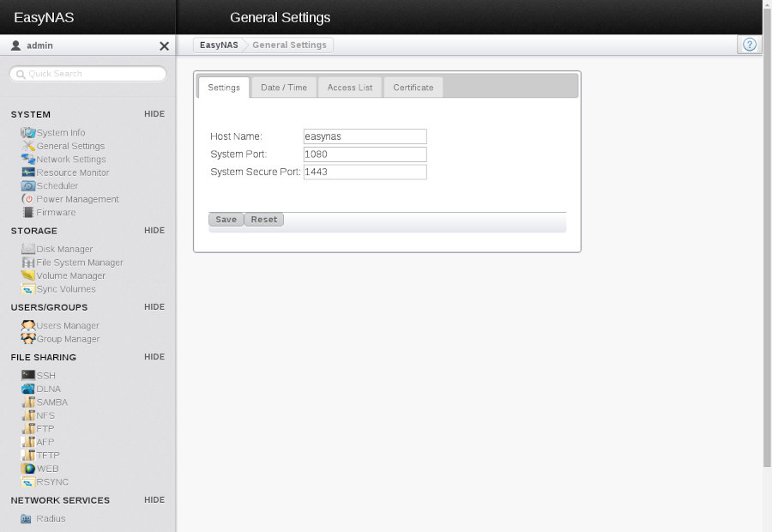The image size is (772, 532).
Task: Click the SSH terminal icon
Action: tap(28, 376)
